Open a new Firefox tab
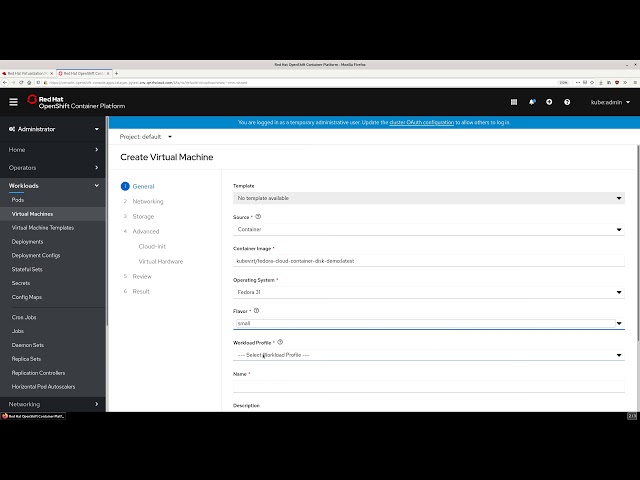 [x=116, y=73]
